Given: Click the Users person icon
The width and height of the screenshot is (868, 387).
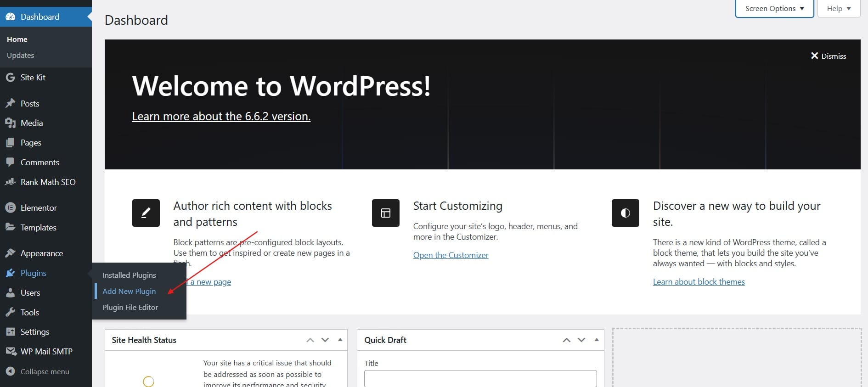Looking at the screenshot, I should coord(10,293).
